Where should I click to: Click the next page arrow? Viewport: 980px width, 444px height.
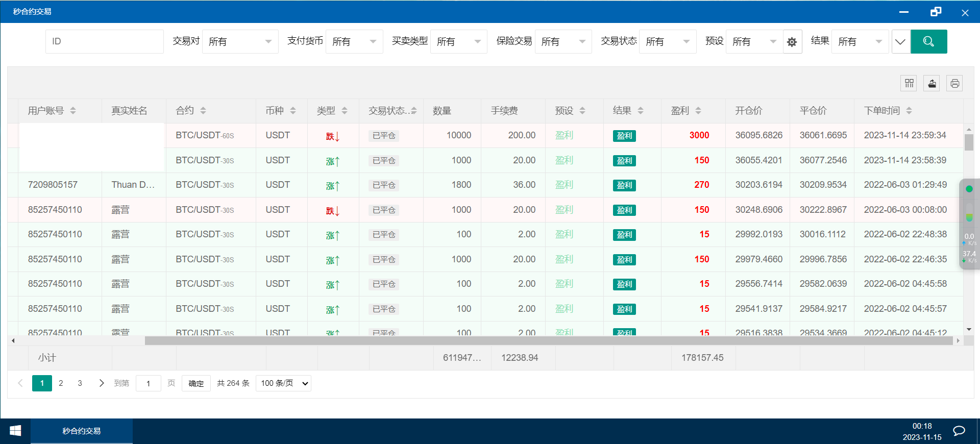(101, 383)
